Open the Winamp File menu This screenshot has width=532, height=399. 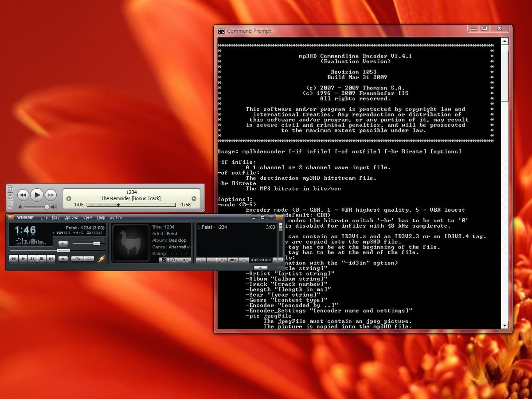pyautogui.click(x=44, y=217)
